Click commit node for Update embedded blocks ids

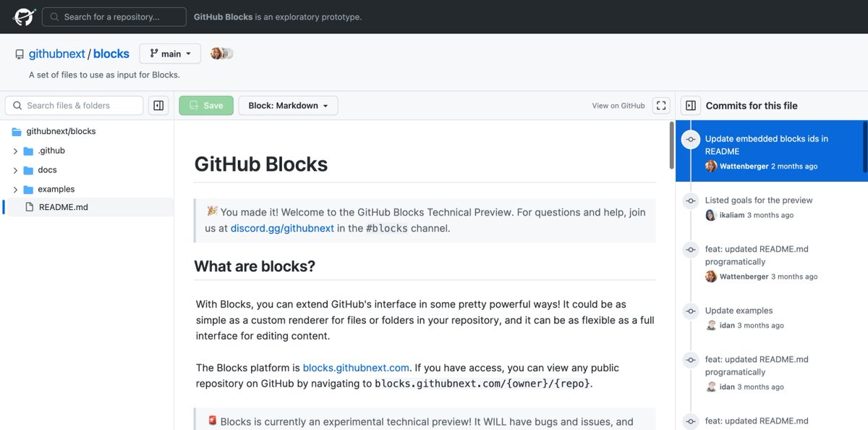click(691, 139)
